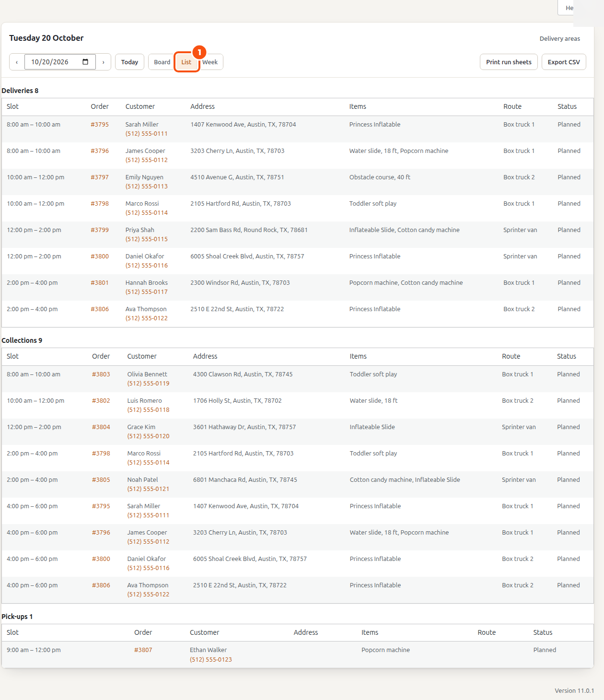Click Deliveries 8 section heading
This screenshot has height=700, width=604.
point(20,91)
